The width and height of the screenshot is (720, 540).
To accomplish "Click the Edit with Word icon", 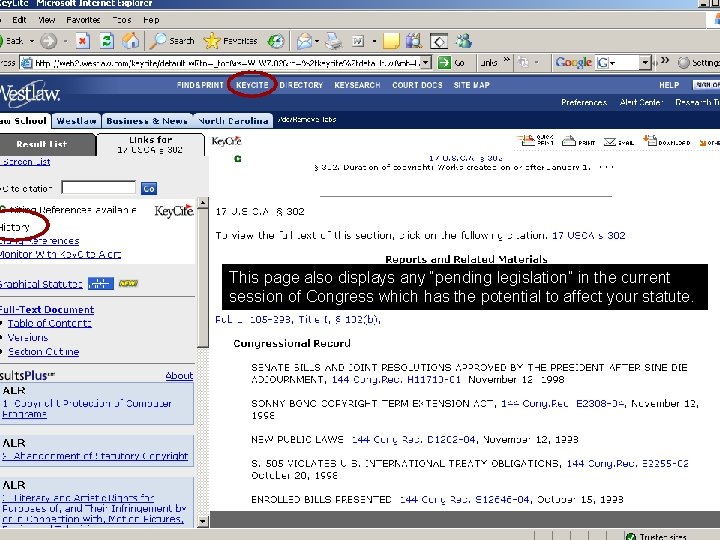I will (x=358, y=41).
